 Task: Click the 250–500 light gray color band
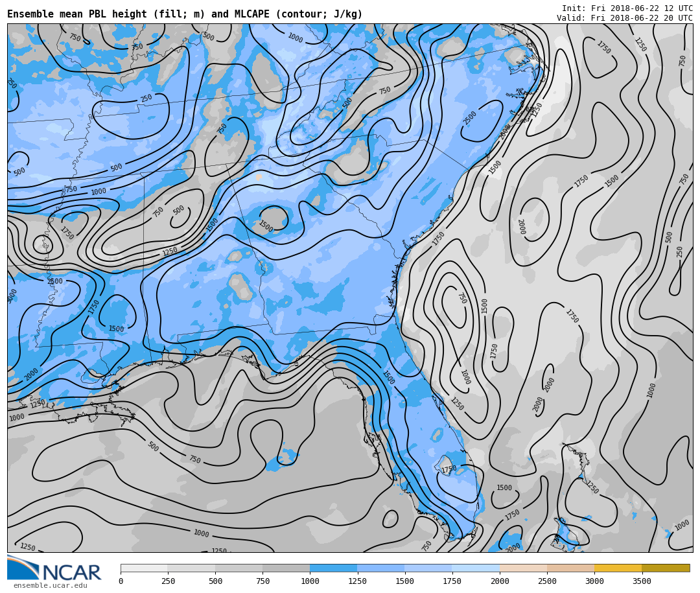point(191,568)
